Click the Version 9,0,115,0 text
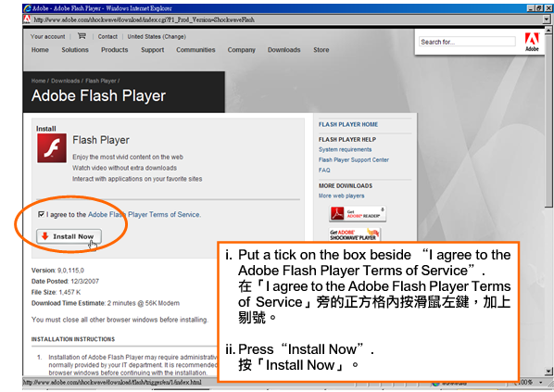The image size is (554, 392). pos(57,271)
